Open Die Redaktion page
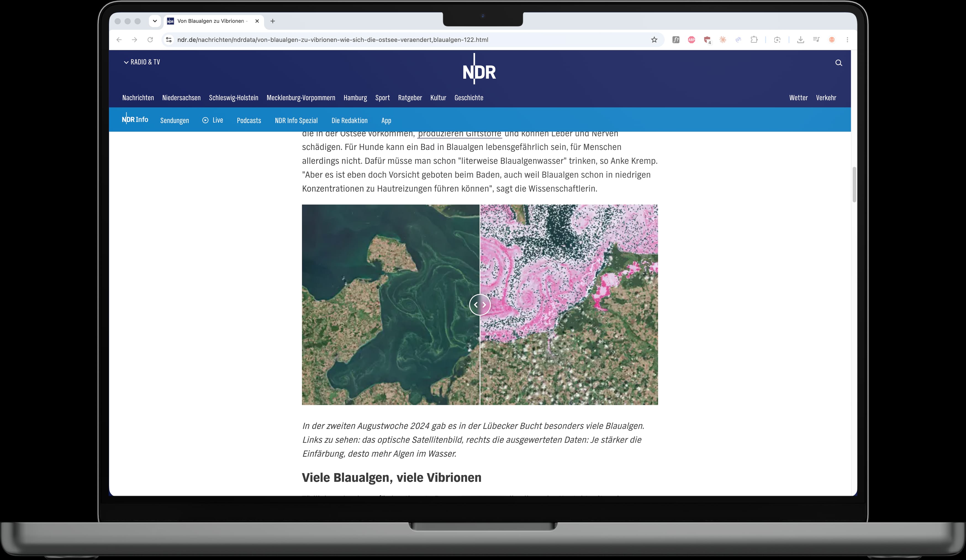 coord(350,120)
